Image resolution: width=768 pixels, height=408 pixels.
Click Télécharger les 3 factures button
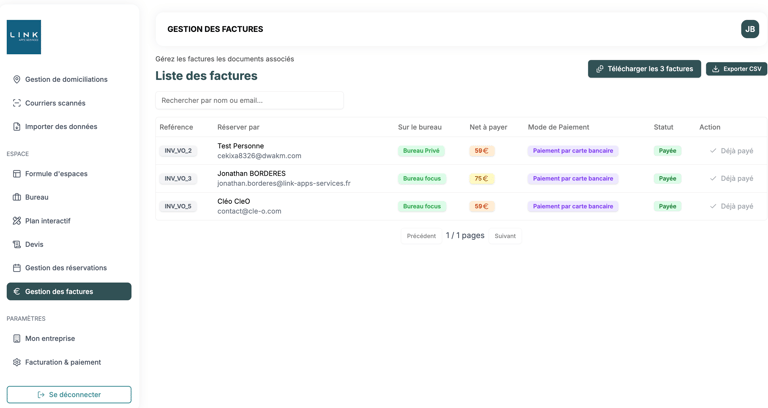[644, 69]
